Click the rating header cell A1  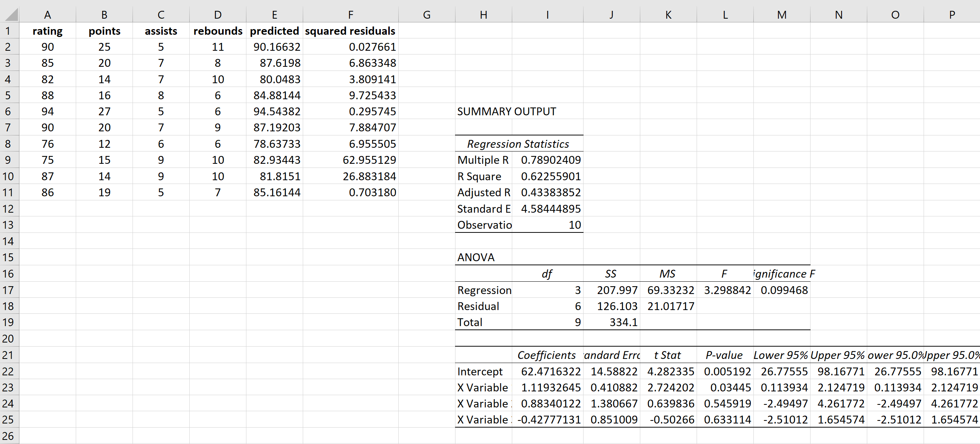tap(47, 31)
